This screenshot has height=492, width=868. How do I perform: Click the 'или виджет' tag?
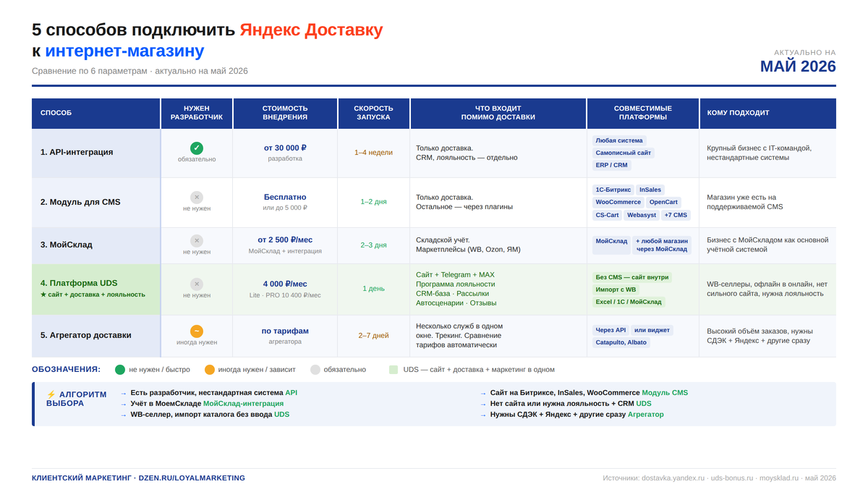click(652, 330)
